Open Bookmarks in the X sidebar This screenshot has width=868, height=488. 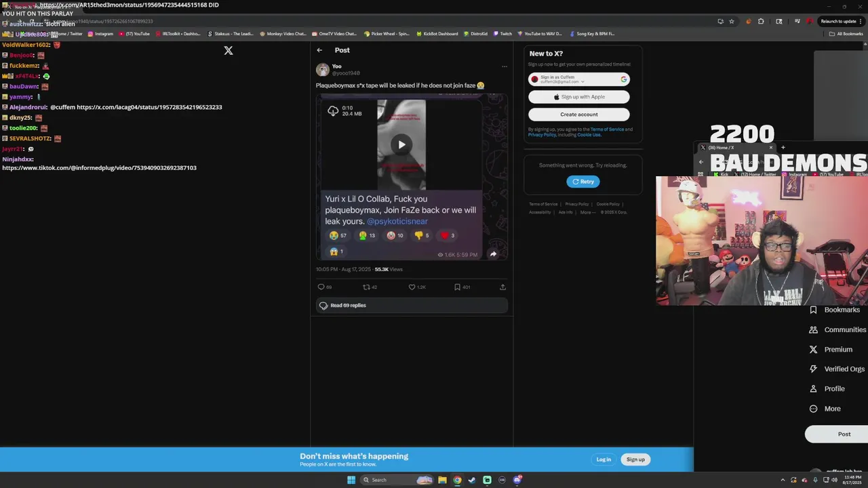(835, 310)
